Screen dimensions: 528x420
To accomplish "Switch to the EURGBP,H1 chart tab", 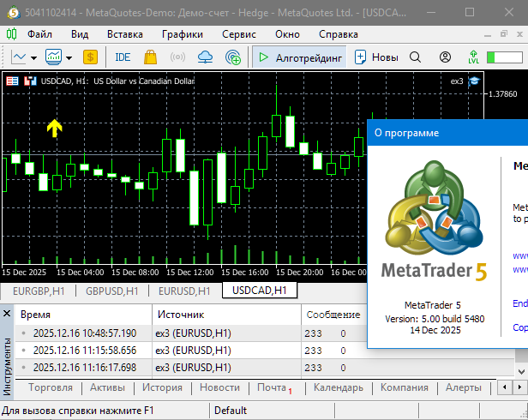I will [x=39, y=291].
